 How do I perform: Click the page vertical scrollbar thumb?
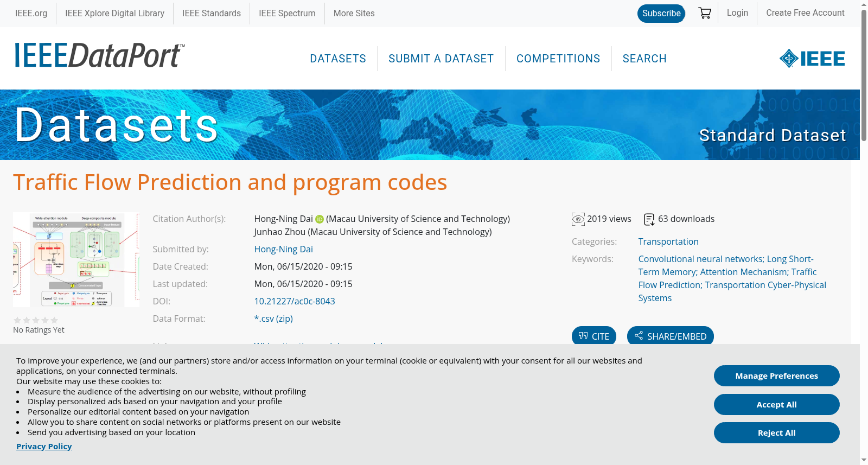tap(864, 76)
